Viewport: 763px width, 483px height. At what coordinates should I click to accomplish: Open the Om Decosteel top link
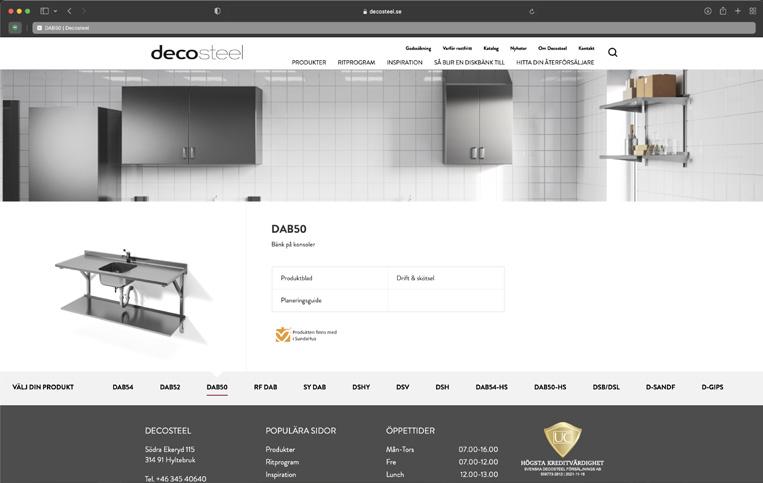[552, 48]
